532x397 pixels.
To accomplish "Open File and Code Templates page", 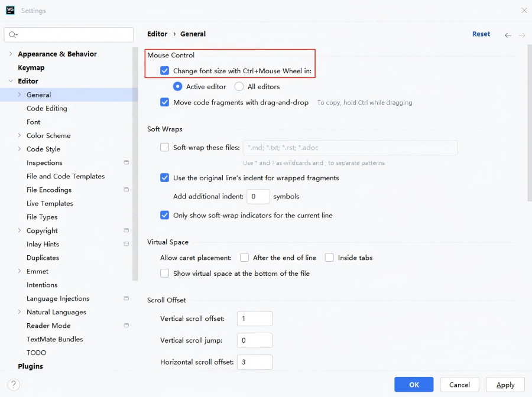I will pyautogui.click(x=66, y=176).
